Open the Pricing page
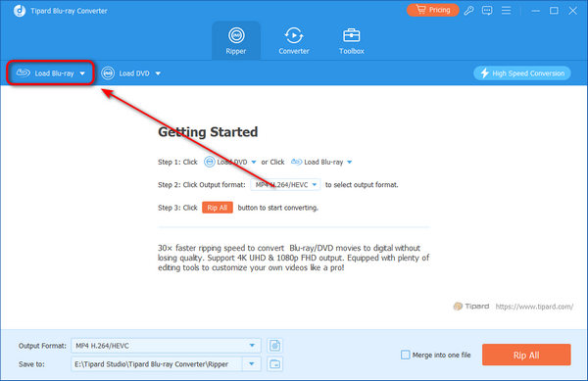Viewport: 588px width, 381px height. [x=433, y=10]
